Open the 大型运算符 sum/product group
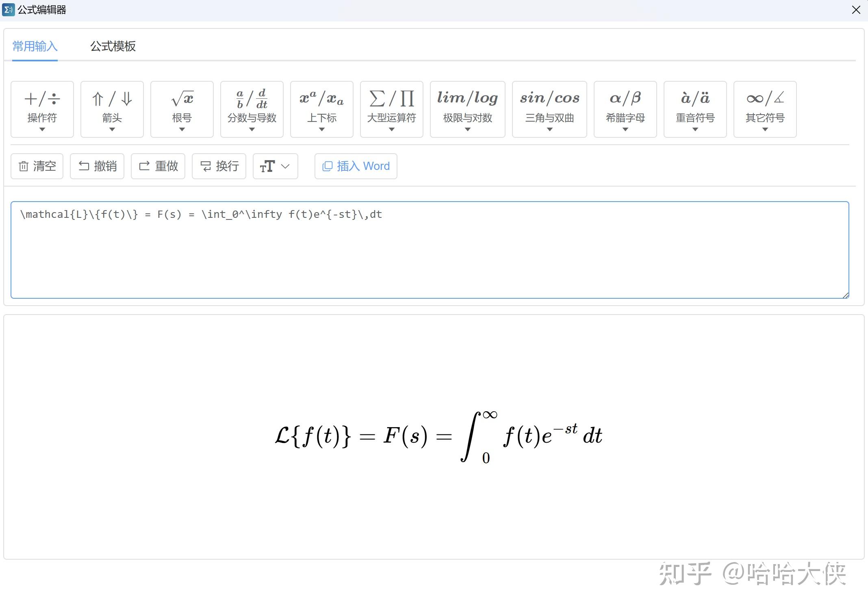 (392, 109)
